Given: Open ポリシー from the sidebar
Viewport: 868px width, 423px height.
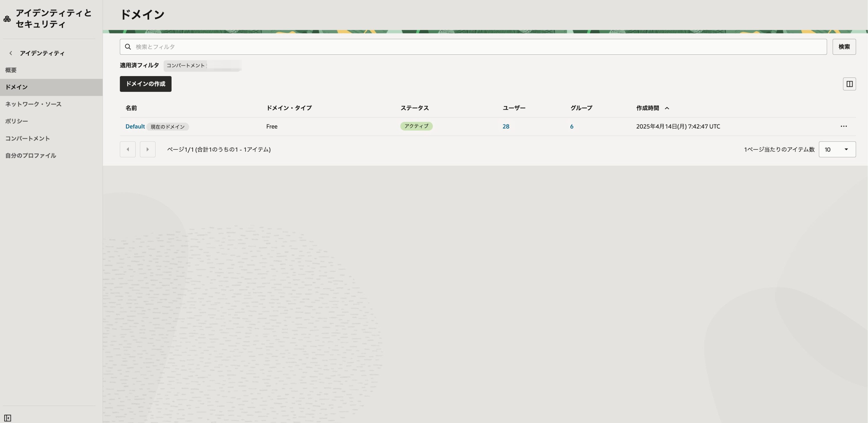Looking at the screenshot, I should coord(17,121).
